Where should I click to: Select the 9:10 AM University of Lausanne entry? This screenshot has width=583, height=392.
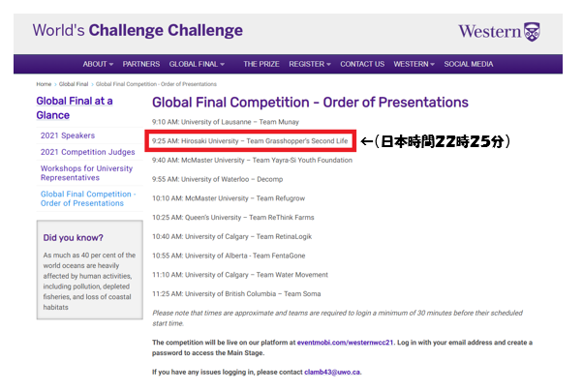coord(226,122)
